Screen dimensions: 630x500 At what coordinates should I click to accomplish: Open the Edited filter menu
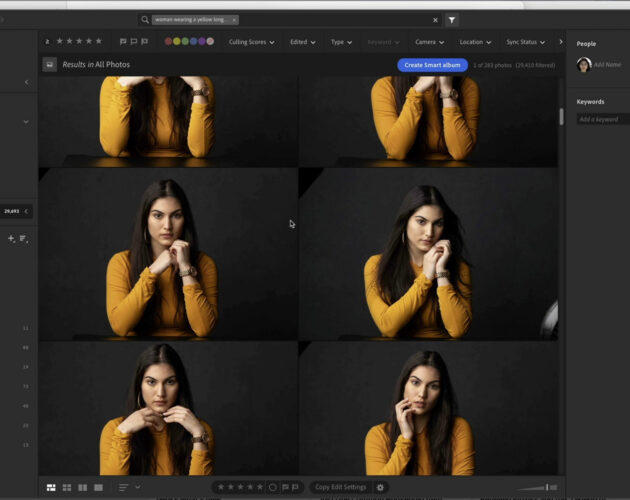tap(303, 42)
